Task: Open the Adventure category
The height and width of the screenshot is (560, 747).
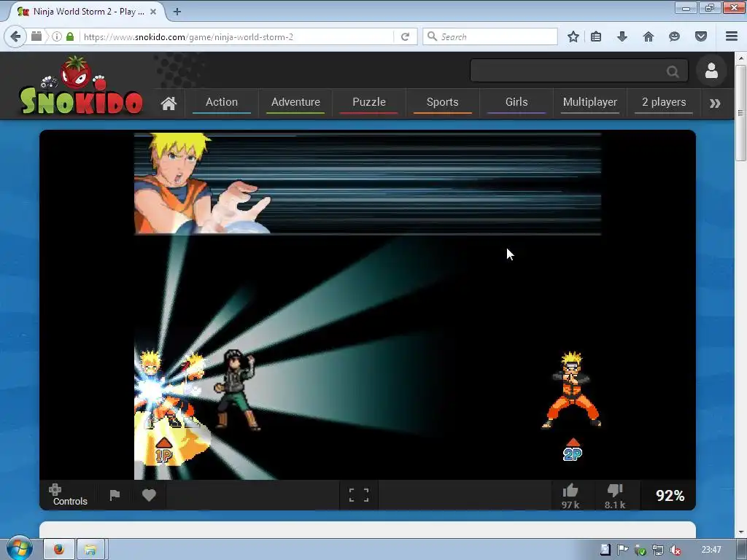Action: click(x=295, y=102)
